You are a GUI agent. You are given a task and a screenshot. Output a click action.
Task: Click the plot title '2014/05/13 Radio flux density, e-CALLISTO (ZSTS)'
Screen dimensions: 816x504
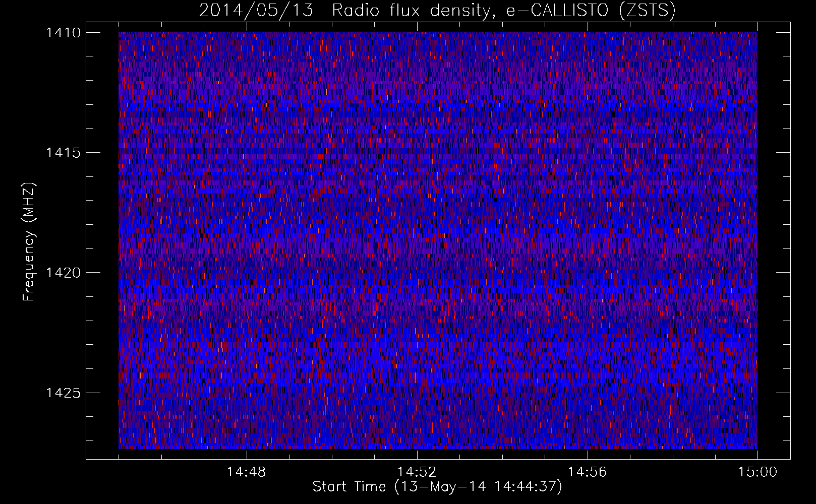(437, 11)
